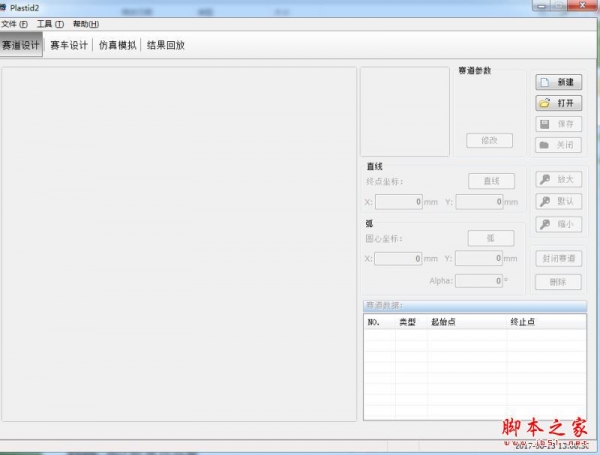This screenshot has width=600, height=455.
Task: Click the folder icon on 打开
Action: pos(545,103)
